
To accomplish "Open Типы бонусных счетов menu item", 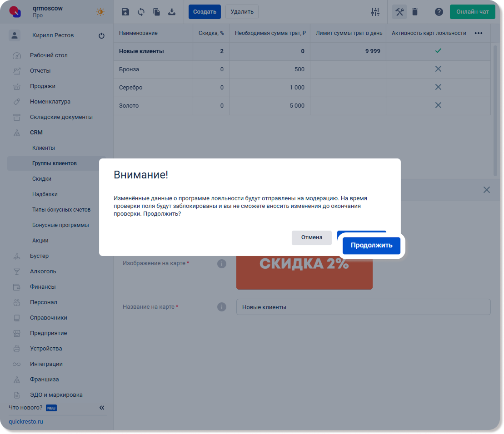I will [61, 210].
